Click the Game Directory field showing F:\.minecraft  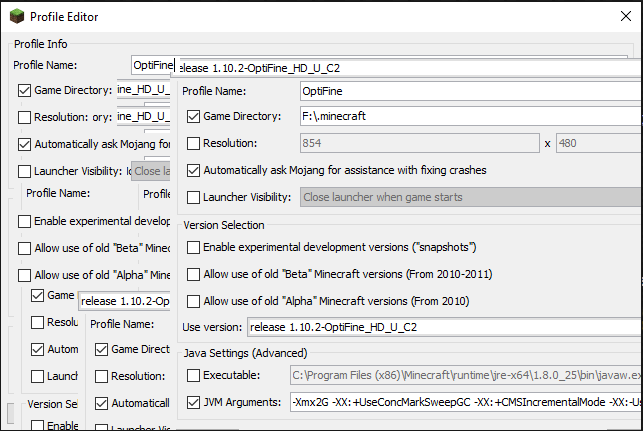click(x=470, y=116)
